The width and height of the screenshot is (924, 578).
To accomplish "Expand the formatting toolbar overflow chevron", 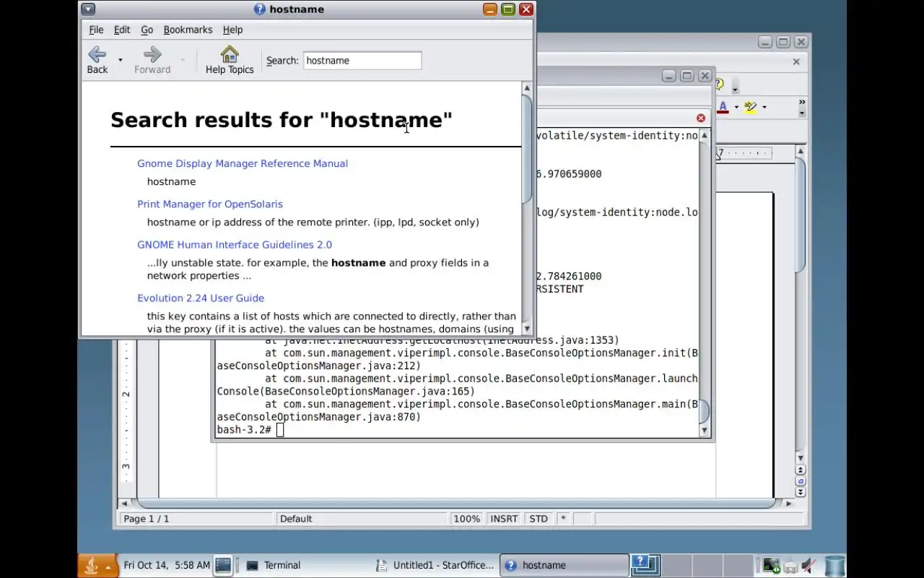I will point(802,103).
